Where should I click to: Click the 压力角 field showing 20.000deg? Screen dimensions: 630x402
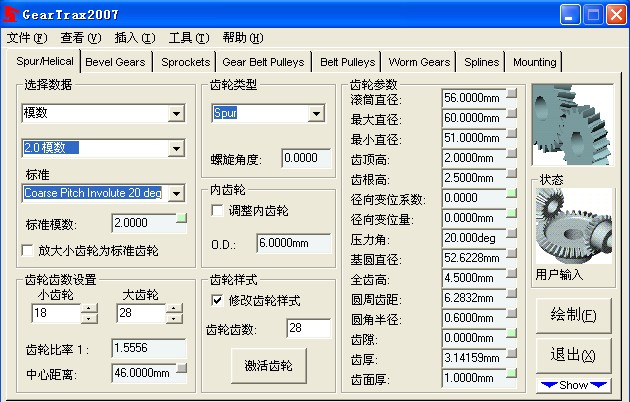click(x=474, y=238)
